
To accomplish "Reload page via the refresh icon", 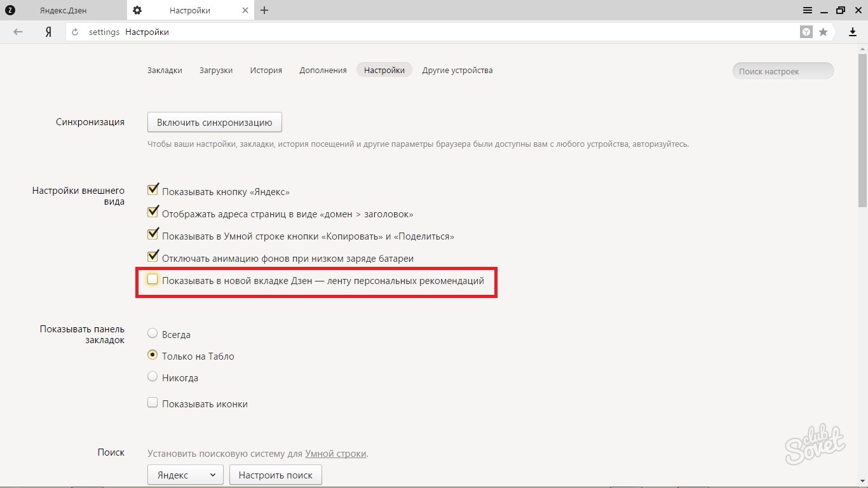I will click(76, 32).
